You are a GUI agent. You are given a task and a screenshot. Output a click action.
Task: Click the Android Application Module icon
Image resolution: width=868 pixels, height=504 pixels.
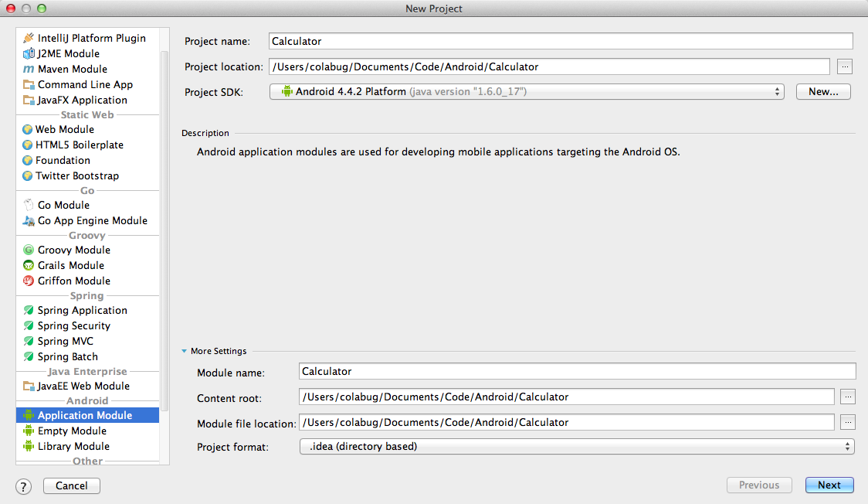[x=29, y=415]
